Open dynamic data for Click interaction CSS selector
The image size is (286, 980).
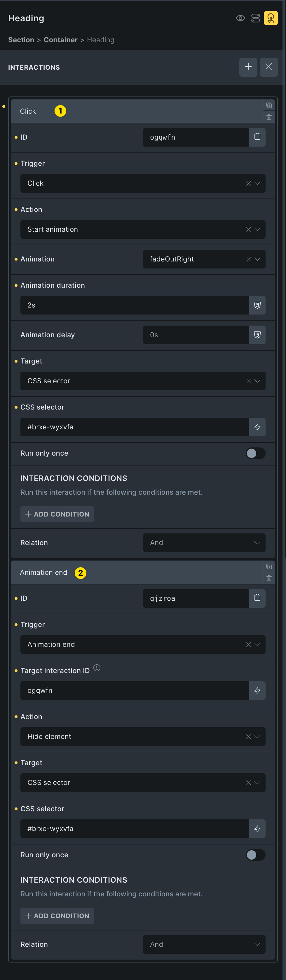257,427
